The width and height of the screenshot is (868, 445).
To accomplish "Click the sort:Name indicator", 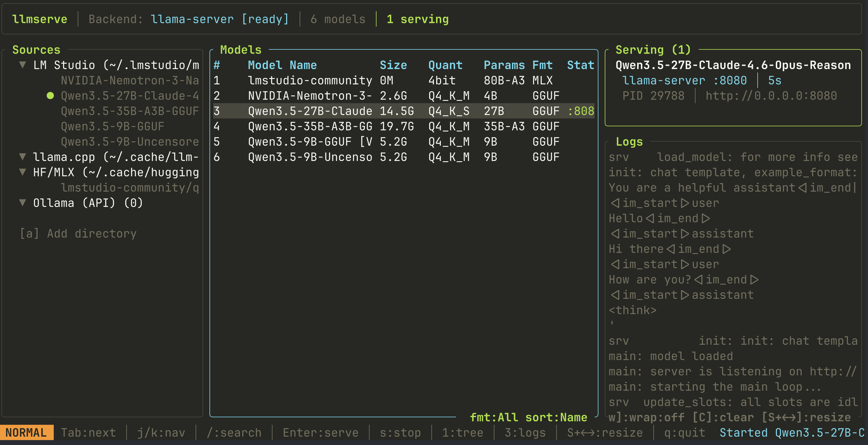I will [x=556, y=417].
